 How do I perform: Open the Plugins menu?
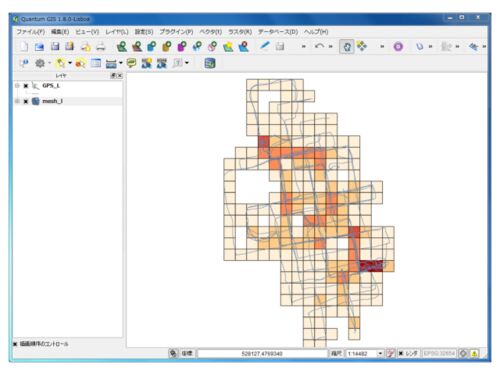click(176, 32)
